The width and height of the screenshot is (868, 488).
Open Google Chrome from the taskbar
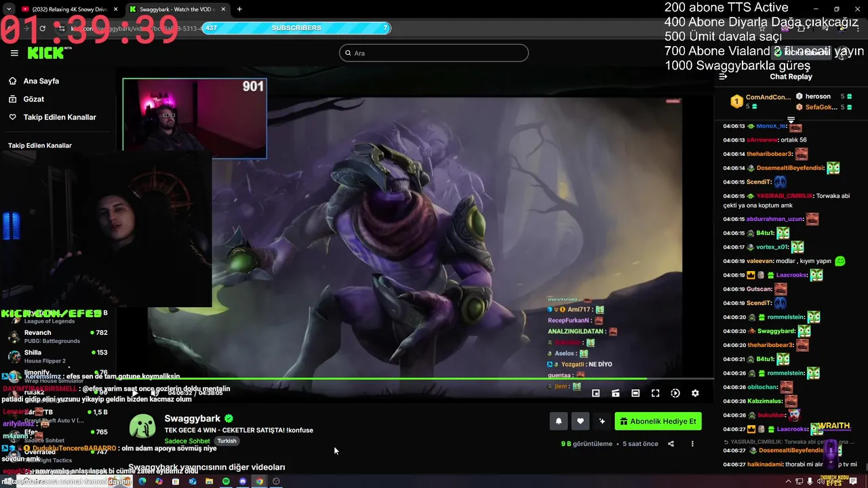pos(259,481)
